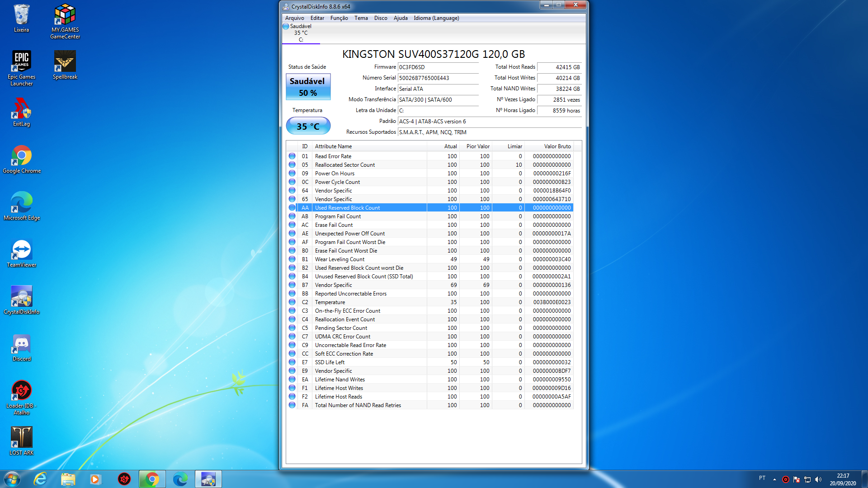This screenshot has height=488, width=868.
Task: Click the Firmware value field 0C3FD6SD
Action: (x=438, y=67)
